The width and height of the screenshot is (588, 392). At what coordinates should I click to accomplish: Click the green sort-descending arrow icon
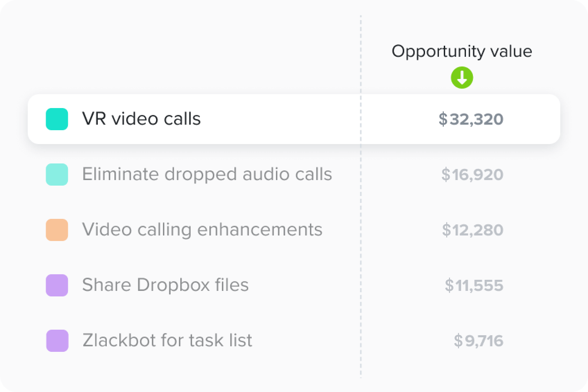(462, 78)
